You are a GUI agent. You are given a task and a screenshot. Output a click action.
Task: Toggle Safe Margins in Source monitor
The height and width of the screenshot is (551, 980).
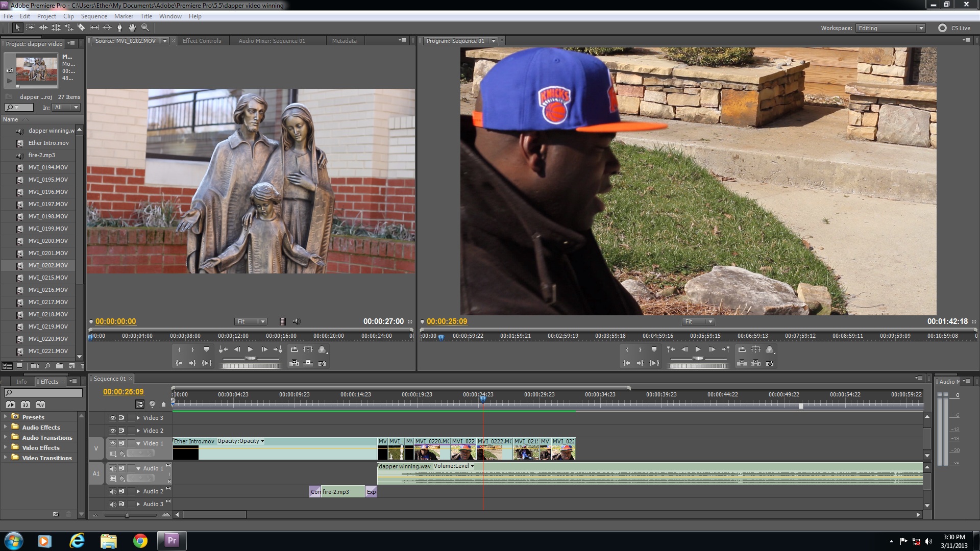pos(308,349)
